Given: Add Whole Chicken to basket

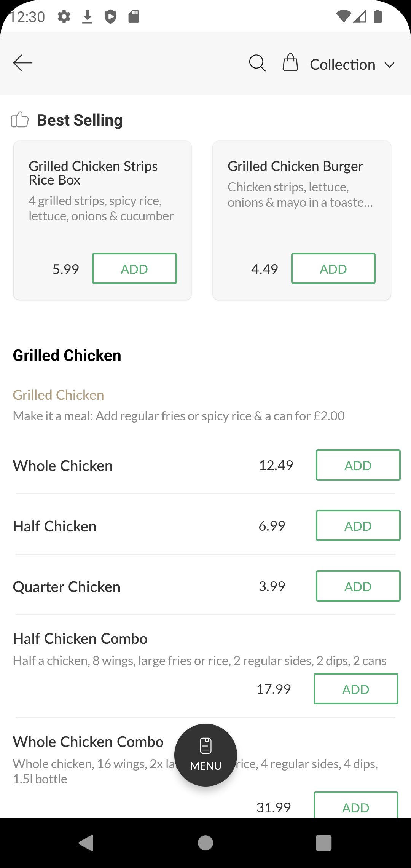Looking at the screenshot, I should [x=358, y=465].
